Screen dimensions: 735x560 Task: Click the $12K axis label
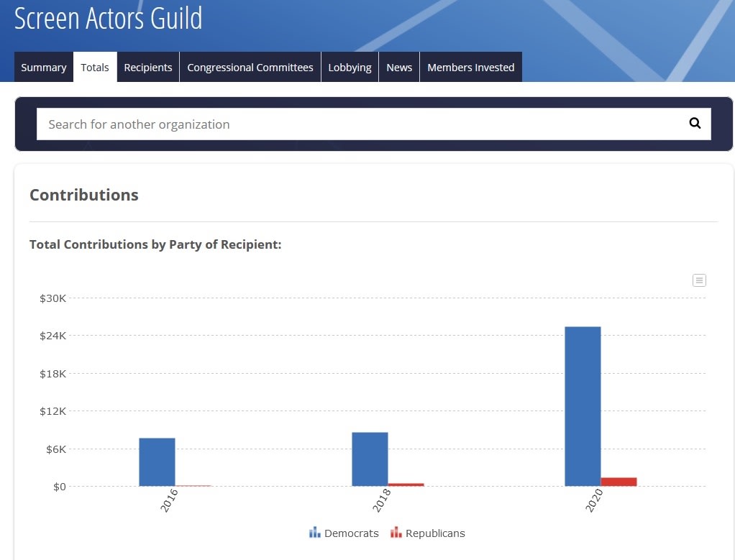[x=53, y=411]
